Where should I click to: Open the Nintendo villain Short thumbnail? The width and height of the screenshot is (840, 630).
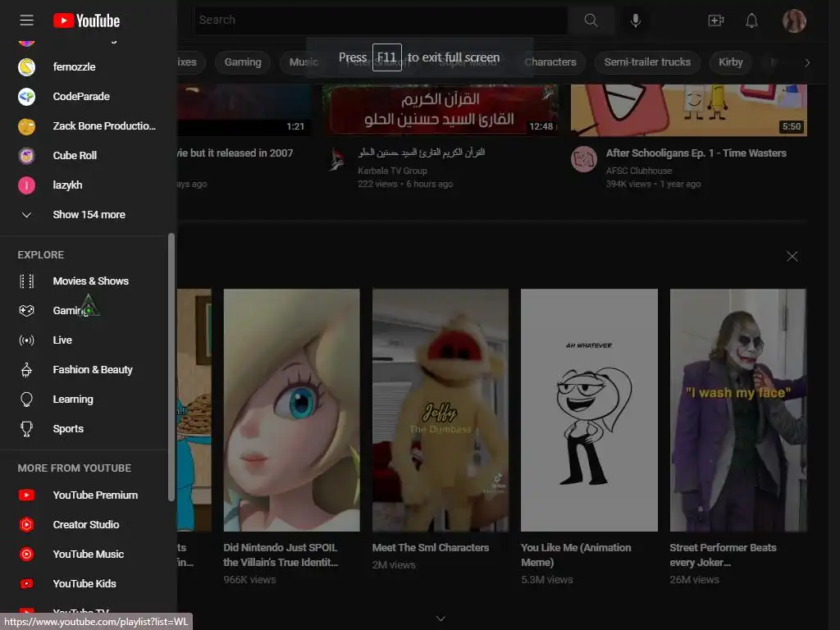[291, 410]
